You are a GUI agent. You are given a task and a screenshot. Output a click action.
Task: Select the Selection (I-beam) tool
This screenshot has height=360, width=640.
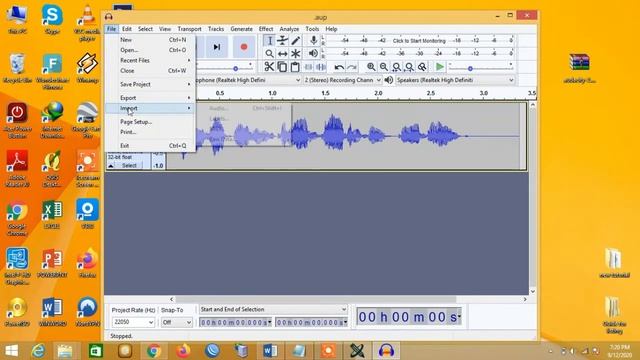269,40
